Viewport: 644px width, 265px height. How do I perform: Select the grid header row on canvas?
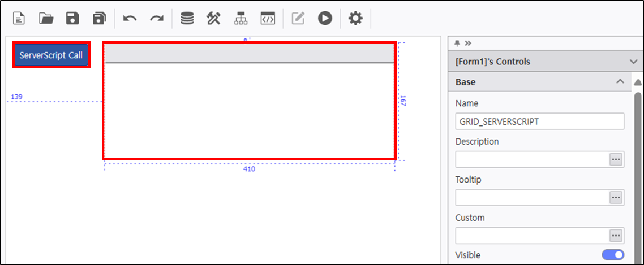pyautogui.click(x=250, y=53)
